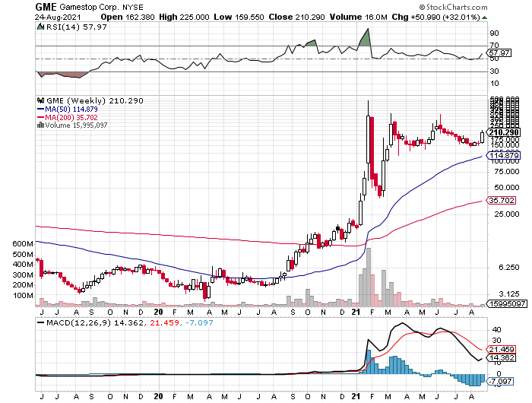Click the 10 RSI axis label

click(x=494, y=83)
